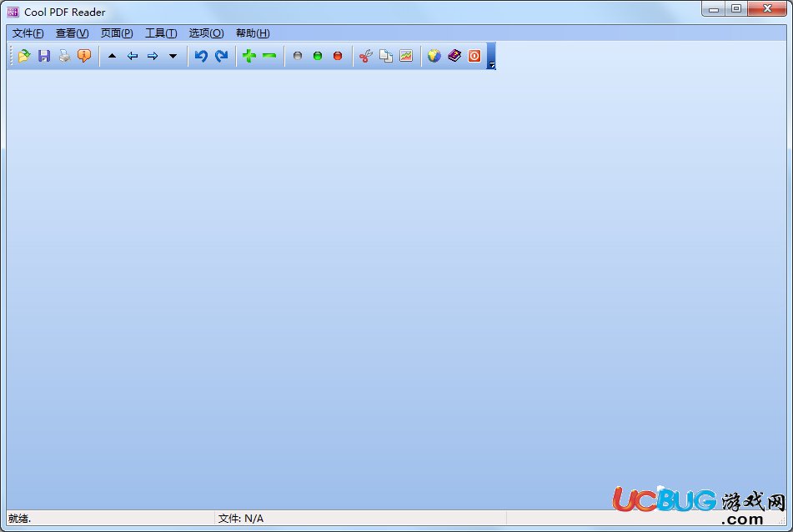Open the 帮助(H) menu
The width and height of the screenshot is (793, 532).
pyautogui.click(x=253, y=33)
